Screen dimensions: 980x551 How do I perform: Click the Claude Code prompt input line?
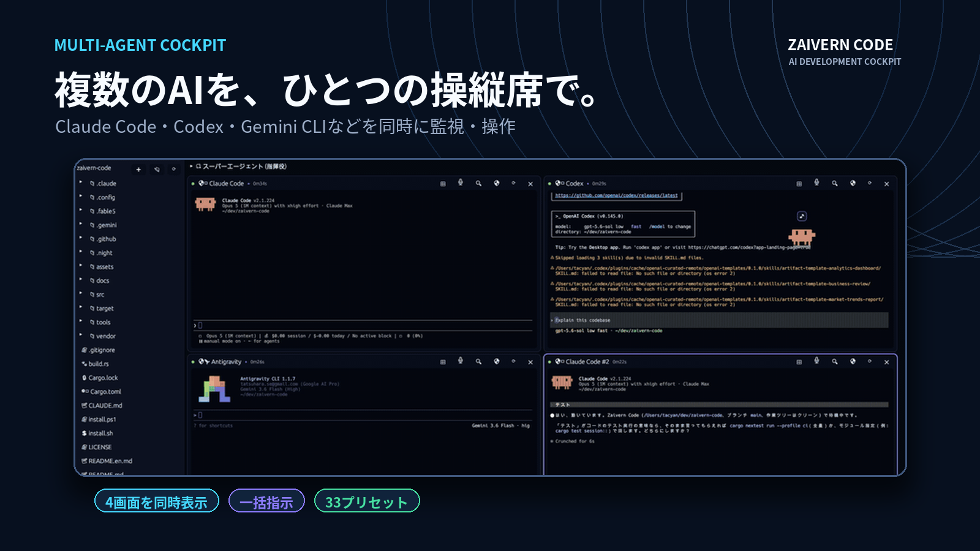(363, 325)
